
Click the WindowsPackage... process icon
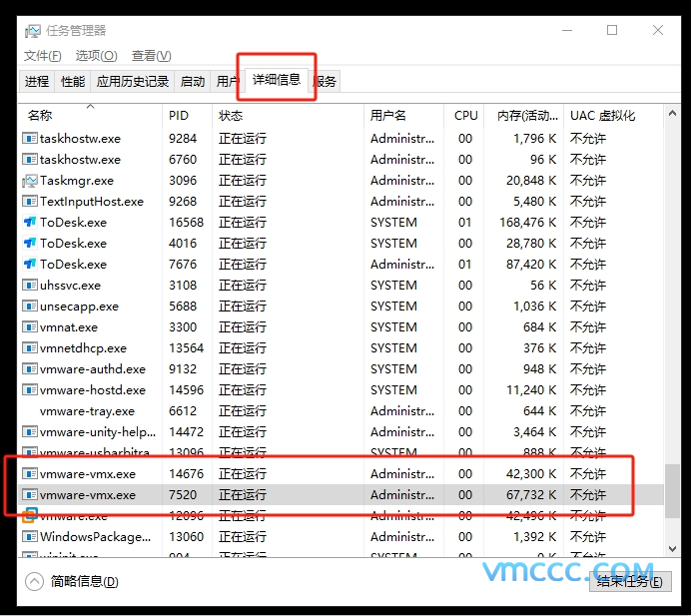pyautogui.click(x=30, y=537)
